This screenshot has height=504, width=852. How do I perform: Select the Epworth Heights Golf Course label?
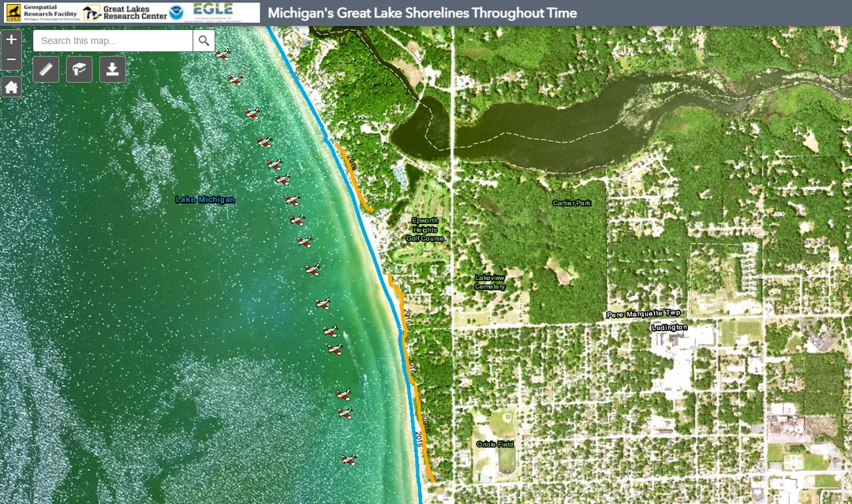(x=425, y=230)
